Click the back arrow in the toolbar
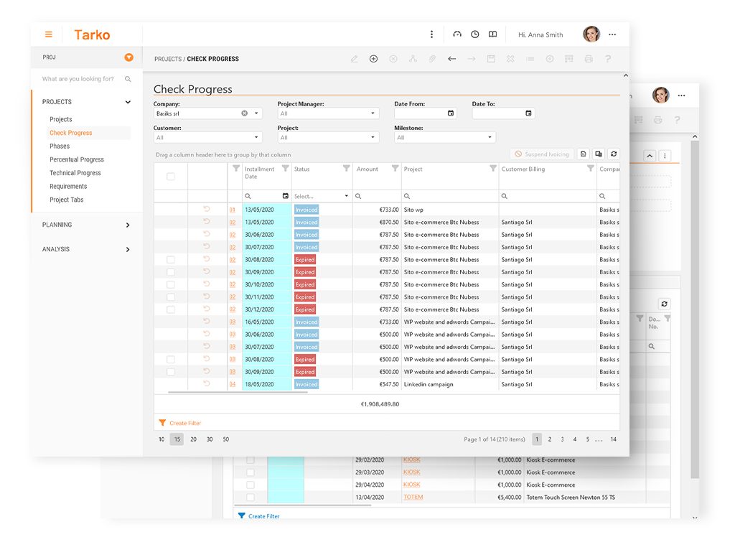The height and width of the screenshot is (560, 735). pyautogui.click(x=451, y=59)
